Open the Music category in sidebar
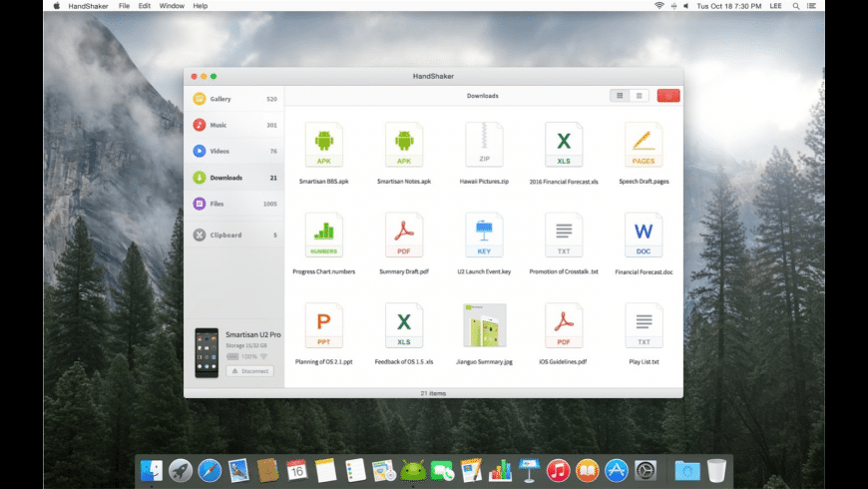Image resolution: width=868 pixels, height=489 pixels. [234, 125]
